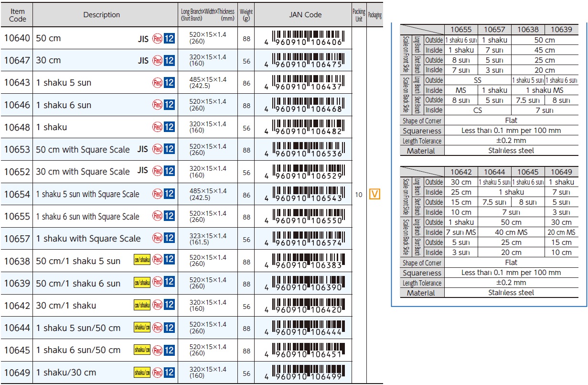Click the 10645 column header in the lower spec table
This screenshot has width=588, height=385.
coord(528,172)
